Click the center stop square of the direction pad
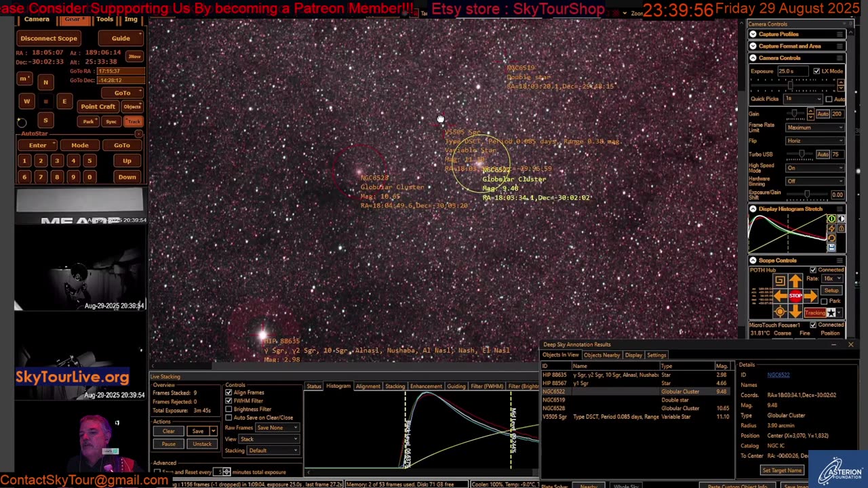Image resolution: width=868 pixels, height=488 pixels. pyautogui.click(x=45, y=101)
